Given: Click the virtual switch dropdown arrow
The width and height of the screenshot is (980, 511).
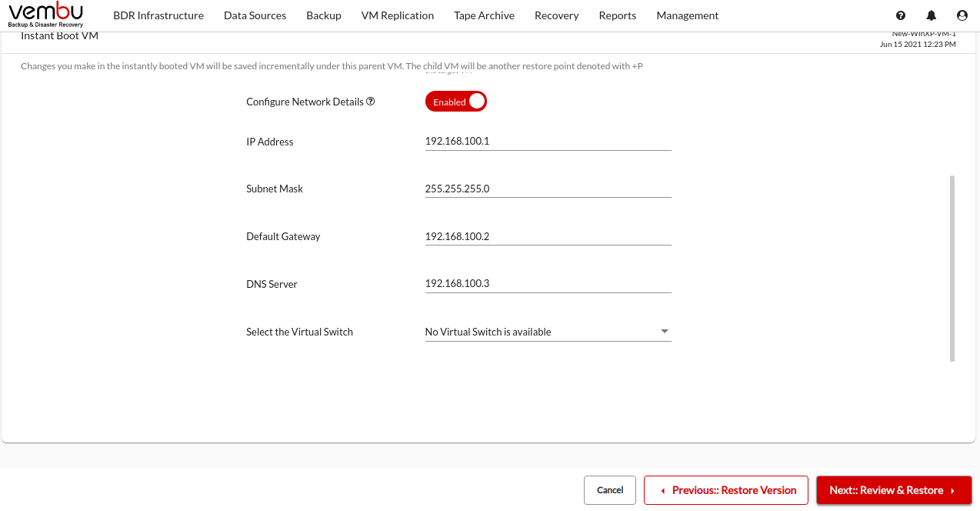Looking at the screenshot, I should 665,332.
